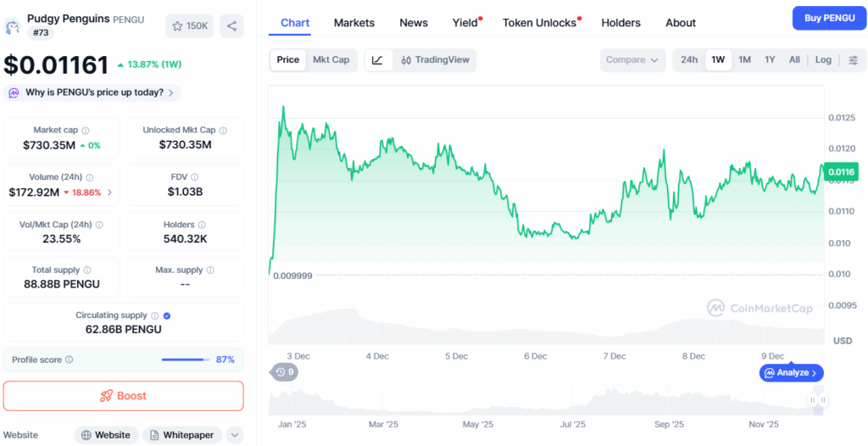
Task: Show info icon for Volume (24h)
Action: click(90, 177)
